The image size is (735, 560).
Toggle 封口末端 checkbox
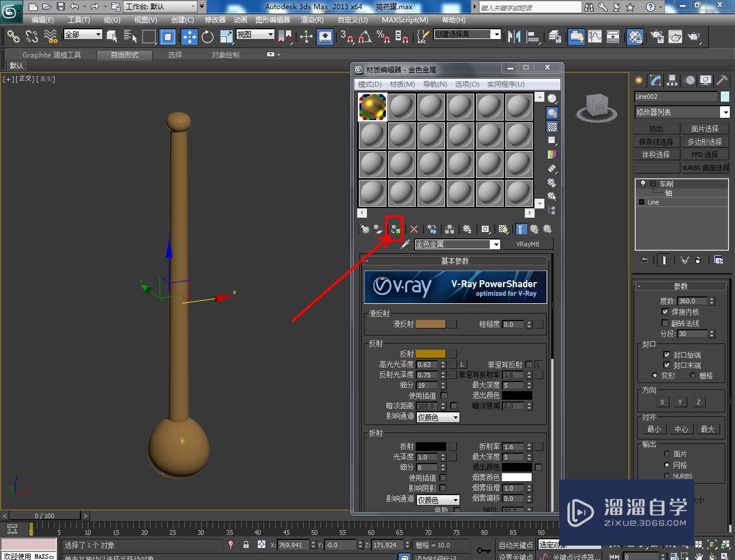[x=667, y=365]
